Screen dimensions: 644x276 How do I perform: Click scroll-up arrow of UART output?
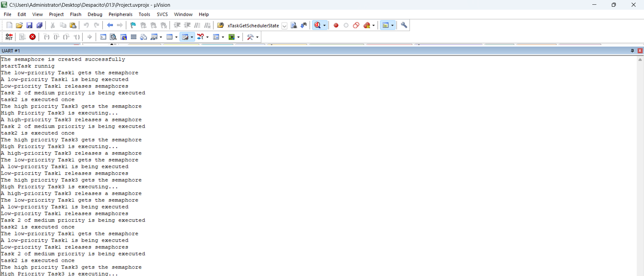[640, 60]
